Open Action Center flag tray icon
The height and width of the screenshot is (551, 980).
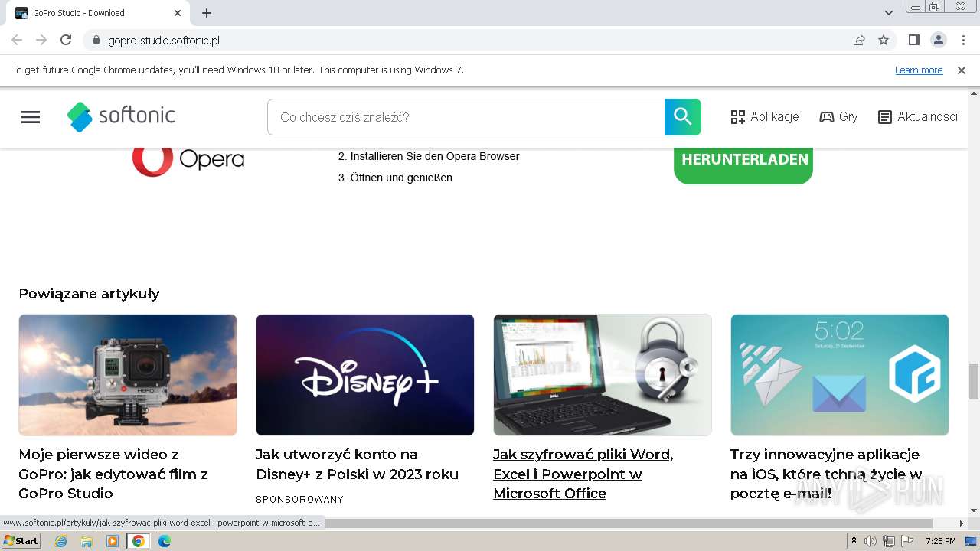[906, 541]
